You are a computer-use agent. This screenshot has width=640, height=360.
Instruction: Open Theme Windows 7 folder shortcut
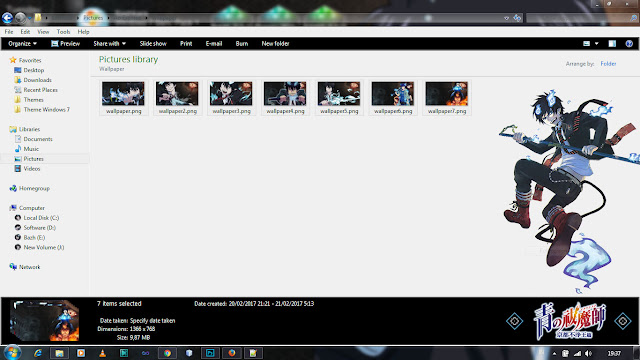point(42,109)
